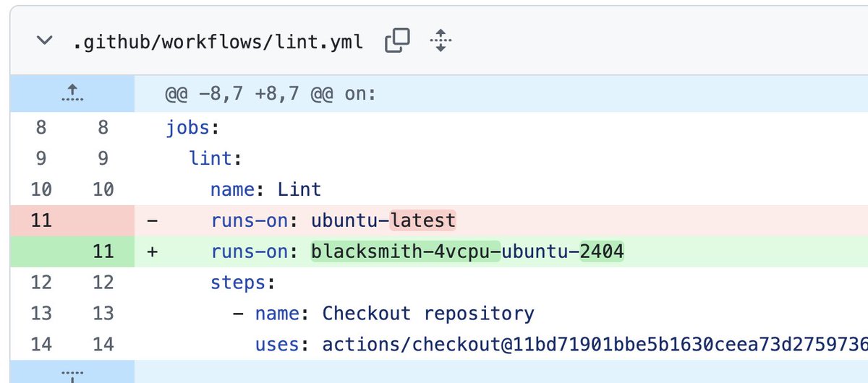Click the 'steps:' code line
Screen dimensions: 868x383
click(x=242, y=283)
